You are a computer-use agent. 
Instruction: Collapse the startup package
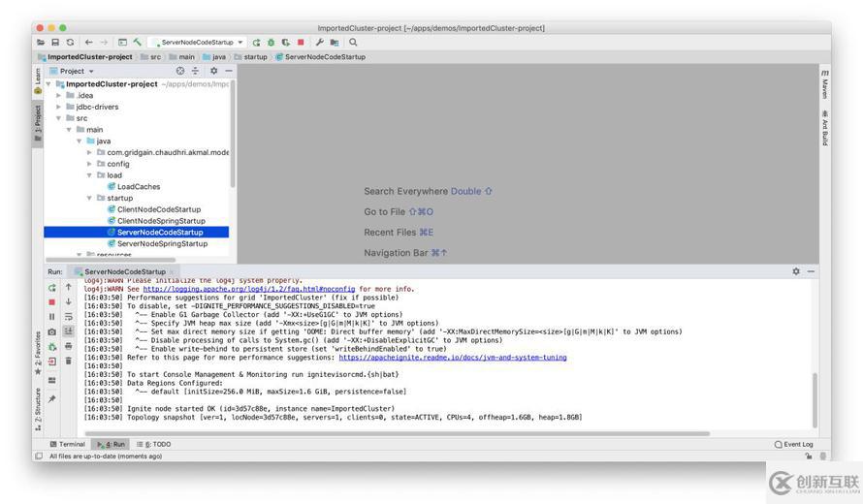click(89, 198)
